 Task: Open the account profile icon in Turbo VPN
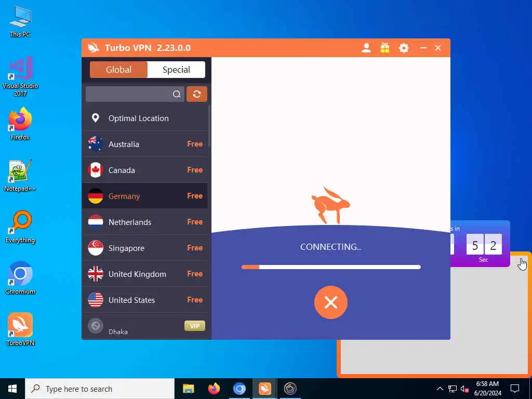[366, 48]
